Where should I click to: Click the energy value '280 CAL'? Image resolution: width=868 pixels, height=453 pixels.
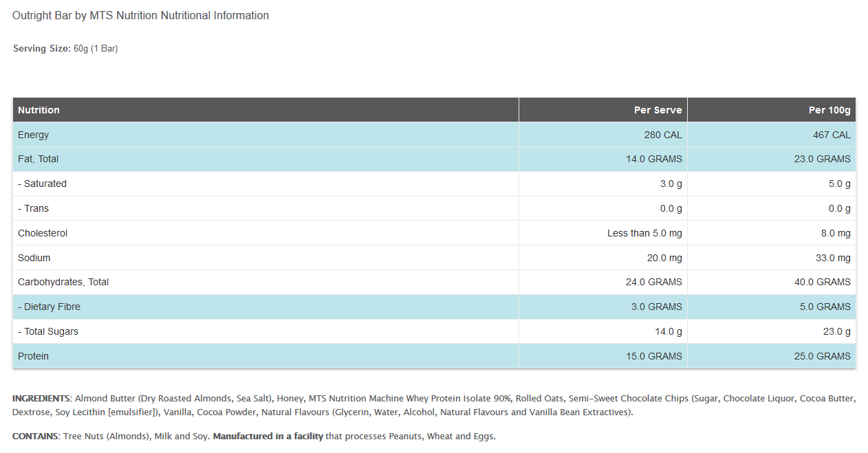coord(663,135)
